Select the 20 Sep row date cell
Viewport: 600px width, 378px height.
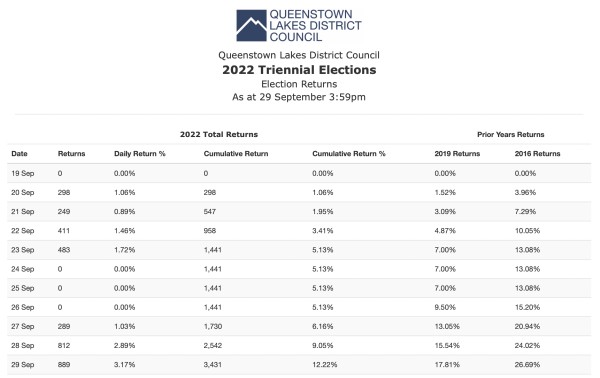(x=23, y=192)
